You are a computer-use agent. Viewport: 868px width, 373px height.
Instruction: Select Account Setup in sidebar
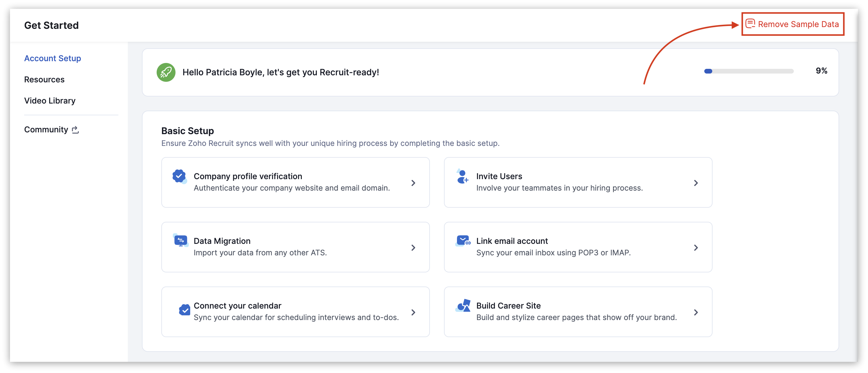click(53, 58)
